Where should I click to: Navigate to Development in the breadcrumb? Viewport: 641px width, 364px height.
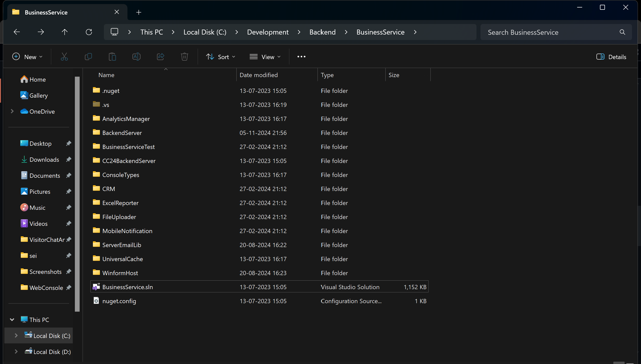(267, 32)
